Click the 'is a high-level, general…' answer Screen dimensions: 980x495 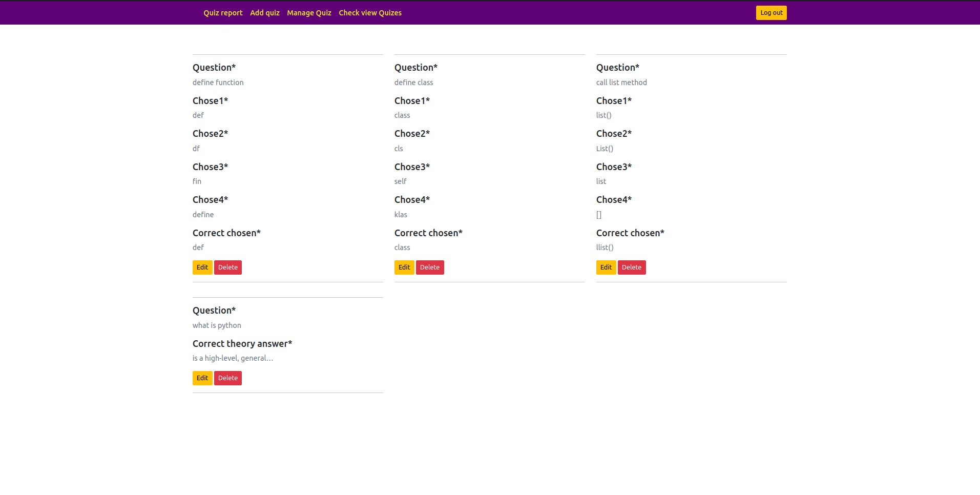click(233, 358)
